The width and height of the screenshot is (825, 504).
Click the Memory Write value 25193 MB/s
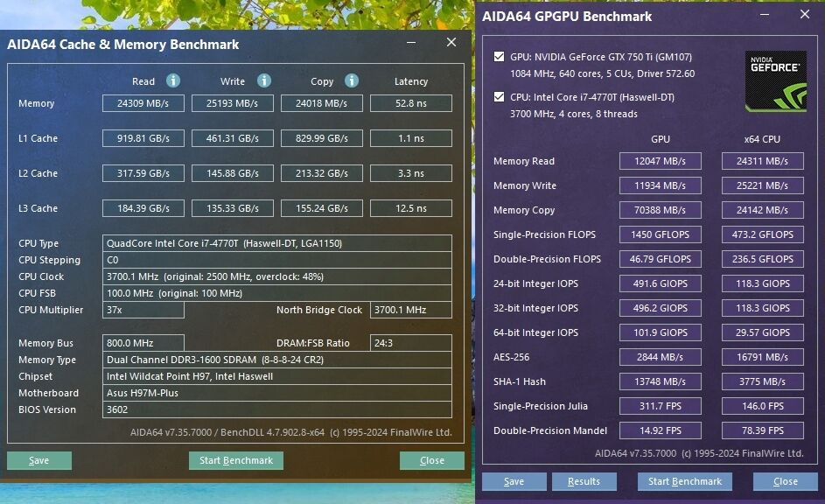233,103
